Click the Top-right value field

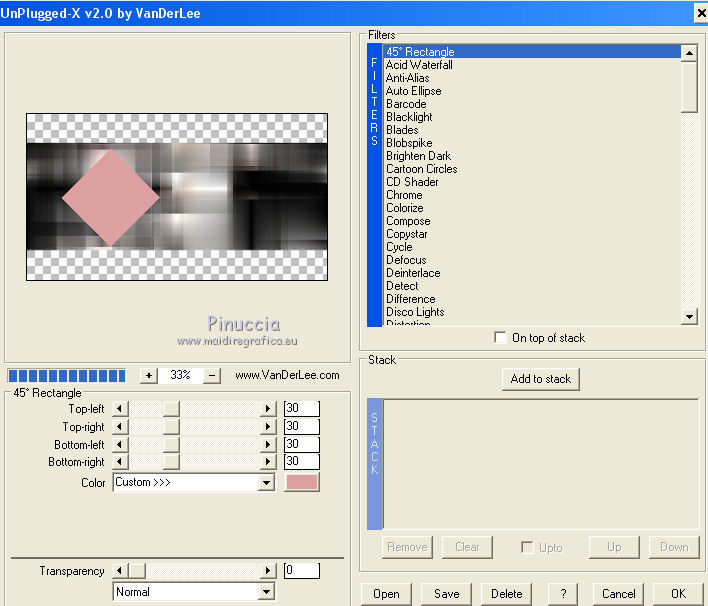click(302, 426)
